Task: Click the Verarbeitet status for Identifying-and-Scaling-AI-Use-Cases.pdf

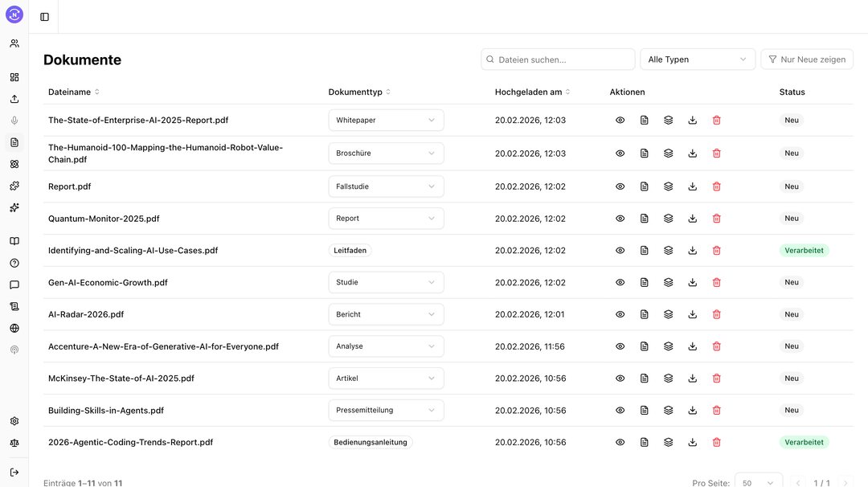Action: tap(804, 250)
